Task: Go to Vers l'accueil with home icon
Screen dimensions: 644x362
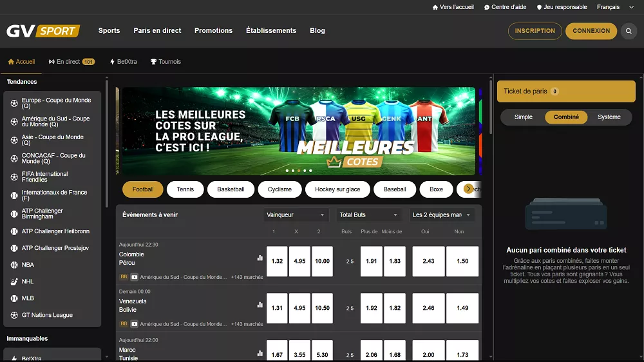Action: pyautogui.click(x=453, y=7)
